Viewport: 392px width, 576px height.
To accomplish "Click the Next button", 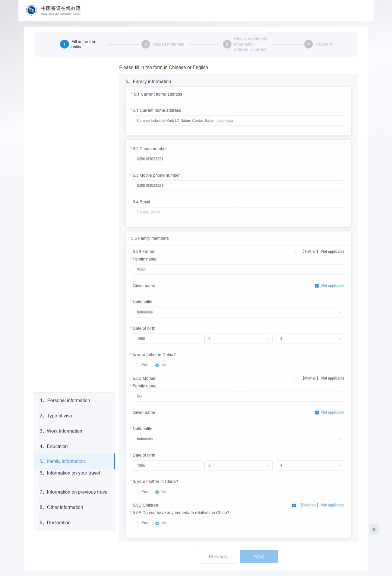I will click(x=259, y=557).
